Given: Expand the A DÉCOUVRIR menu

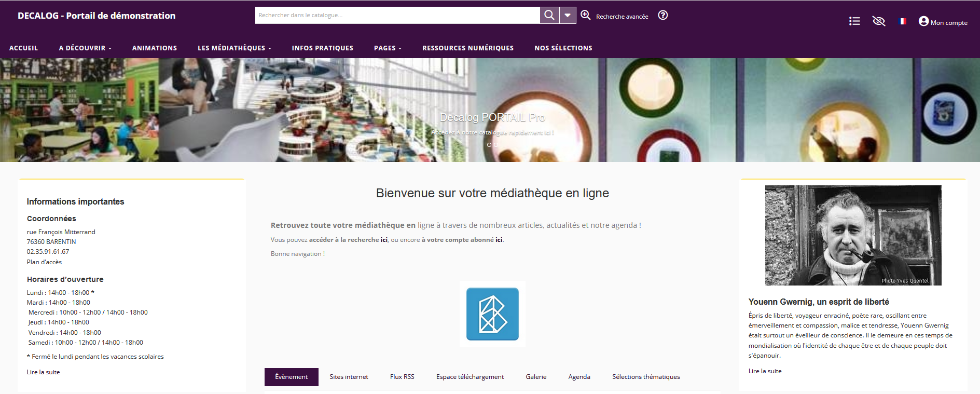Looking at the screenshot, I should pos(85,48).
